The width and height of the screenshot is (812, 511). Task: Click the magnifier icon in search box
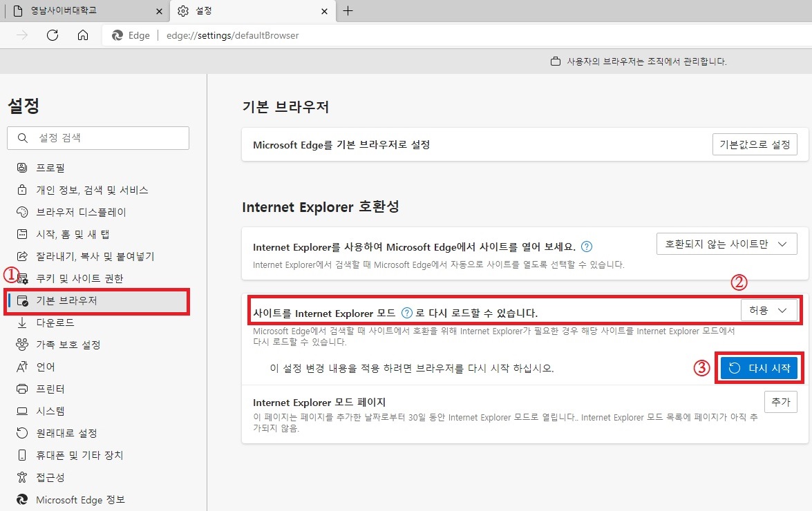point(22,138)
